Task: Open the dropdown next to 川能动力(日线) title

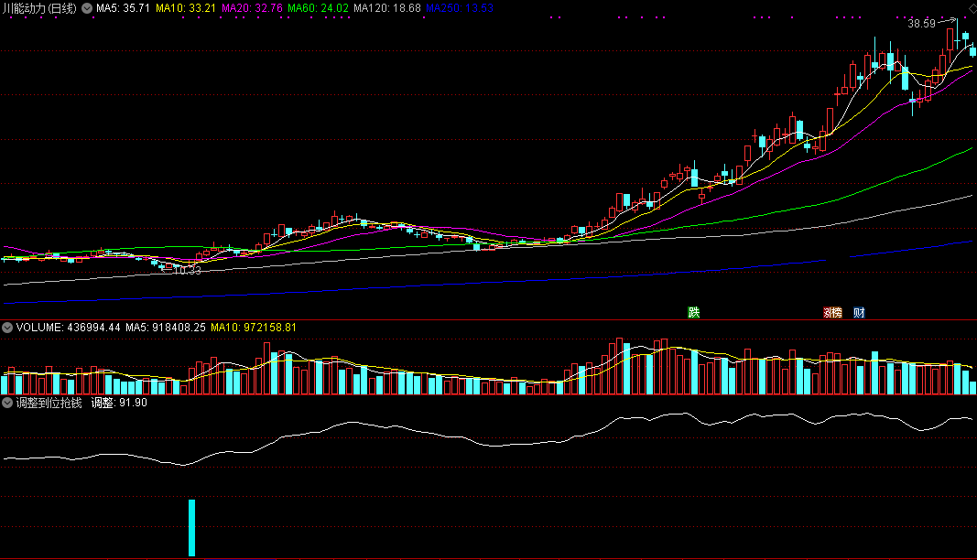Action: click(x=87, y=9)
